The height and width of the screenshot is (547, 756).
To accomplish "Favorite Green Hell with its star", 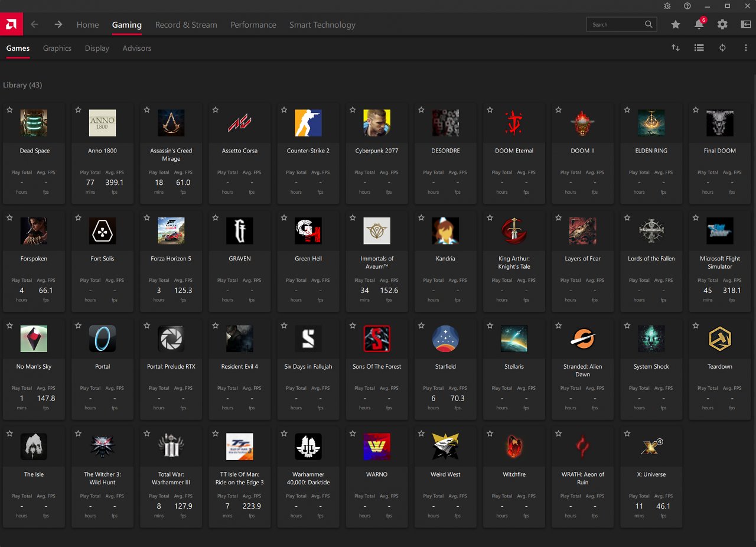I will click(x=284, y=218).
